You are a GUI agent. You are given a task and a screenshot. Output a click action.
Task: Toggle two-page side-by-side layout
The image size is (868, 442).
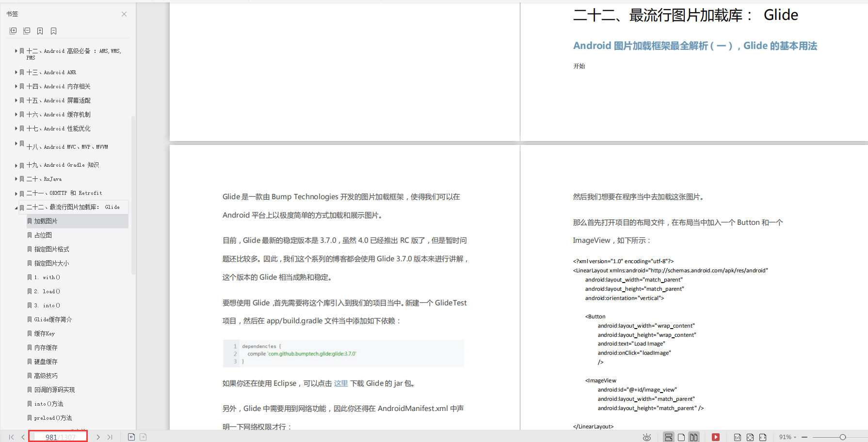pos(694,437)
